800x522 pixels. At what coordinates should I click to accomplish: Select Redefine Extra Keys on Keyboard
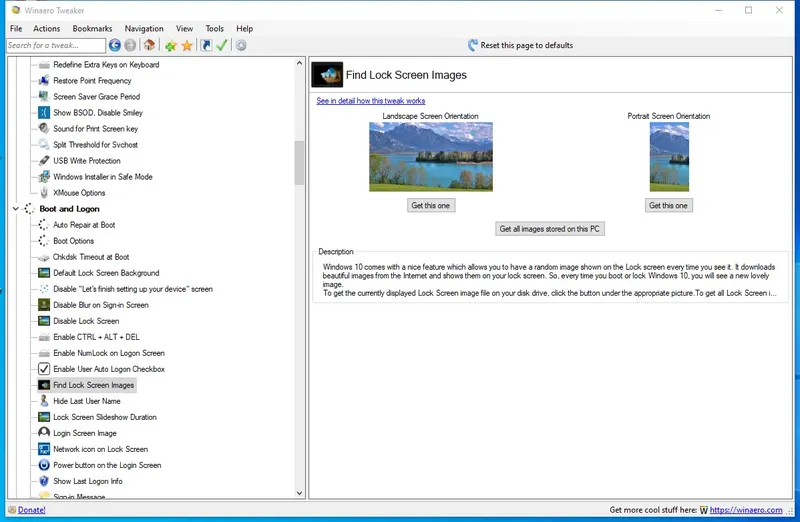point(106,65)
